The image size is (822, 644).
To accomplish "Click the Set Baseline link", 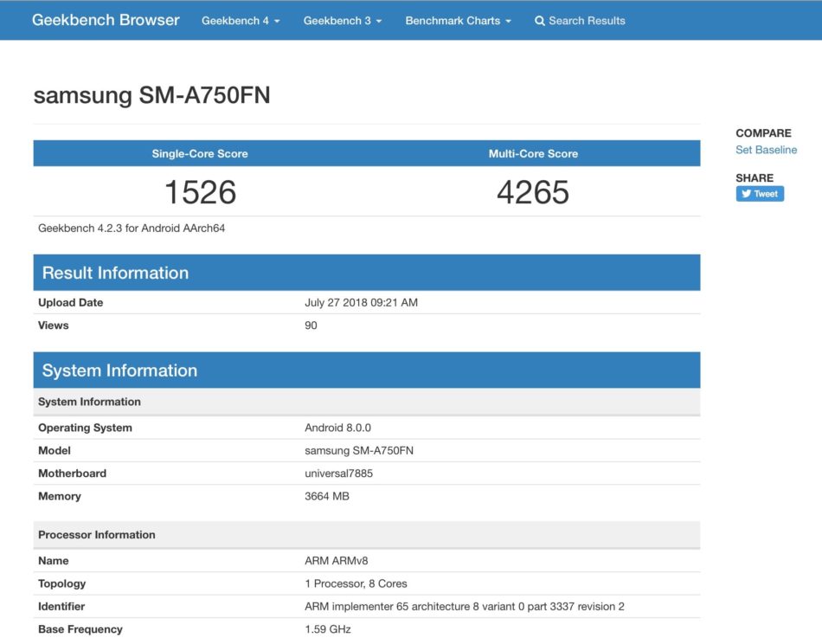I will [x=766, y=150].
